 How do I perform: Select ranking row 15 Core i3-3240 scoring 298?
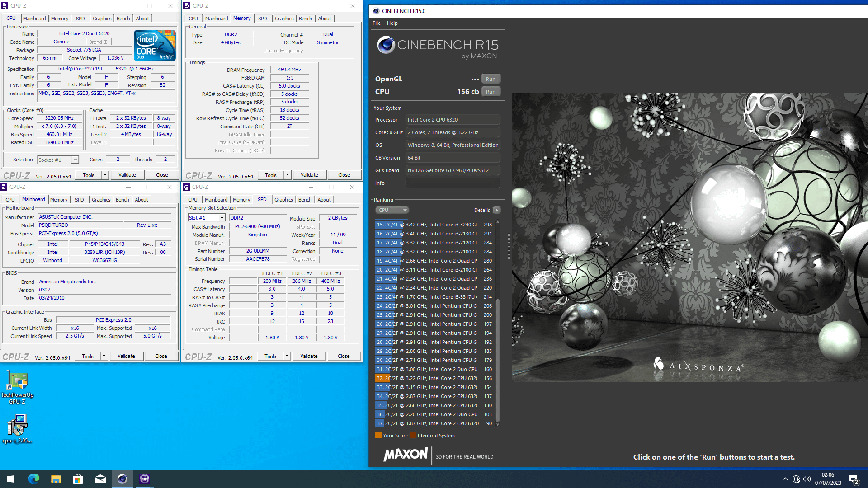[x=434, y=225]
